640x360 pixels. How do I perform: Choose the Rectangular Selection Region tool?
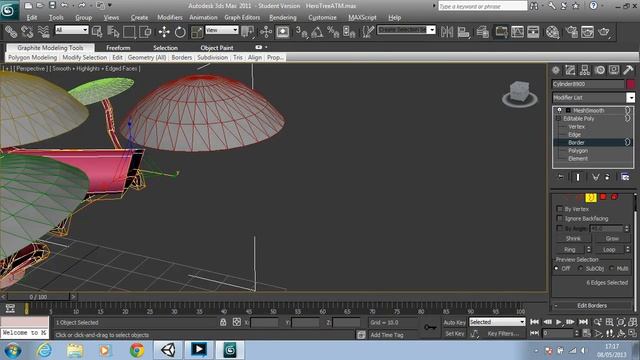tap(129, 31)
